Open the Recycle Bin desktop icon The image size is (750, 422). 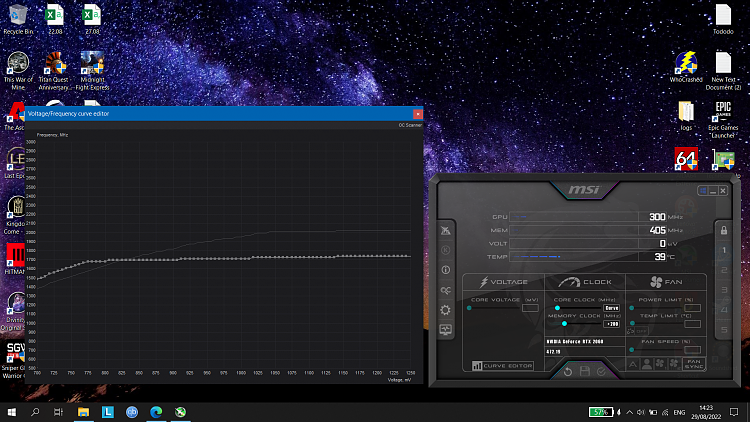[x=18, y=19]
